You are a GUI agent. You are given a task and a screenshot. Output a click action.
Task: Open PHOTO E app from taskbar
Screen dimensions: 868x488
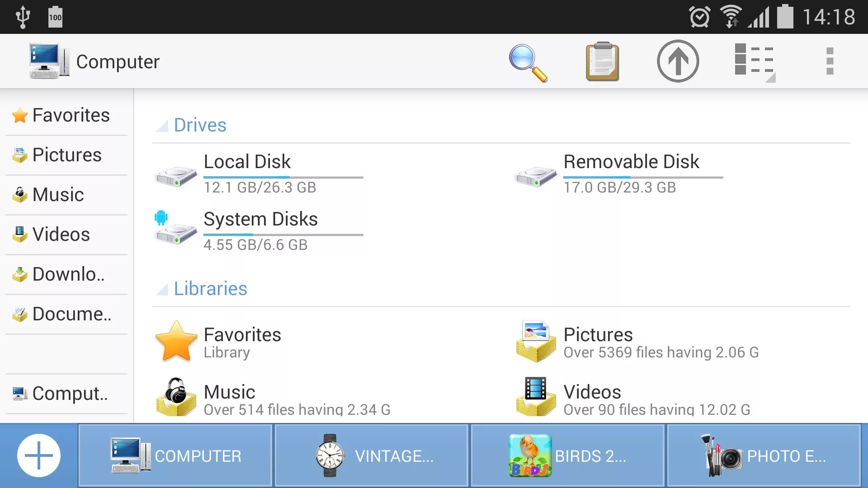[x=765, y=455]
